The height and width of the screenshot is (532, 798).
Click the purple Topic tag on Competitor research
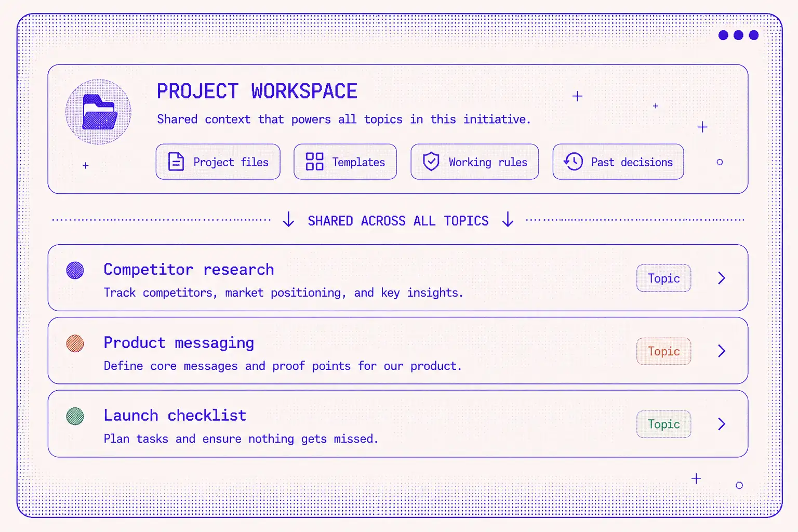point(663,278)
